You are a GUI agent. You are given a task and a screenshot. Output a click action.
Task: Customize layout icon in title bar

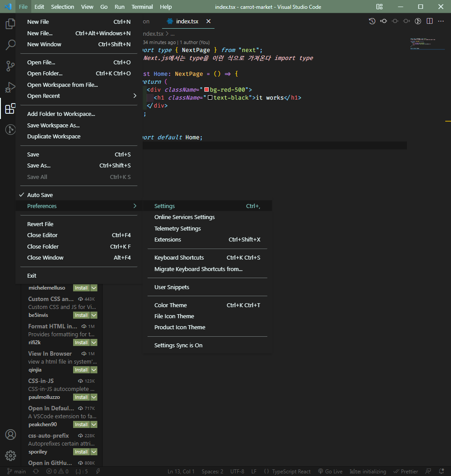[379, 7]
